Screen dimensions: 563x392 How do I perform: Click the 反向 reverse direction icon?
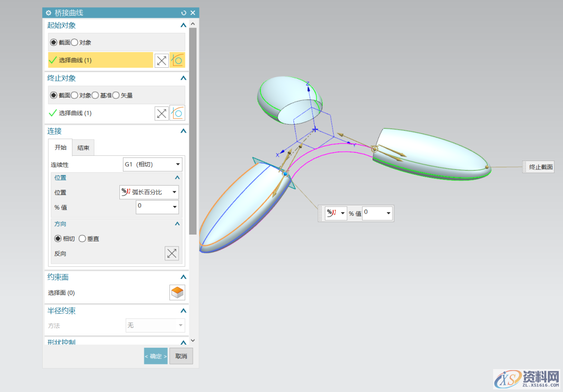(x=172, y=254)
